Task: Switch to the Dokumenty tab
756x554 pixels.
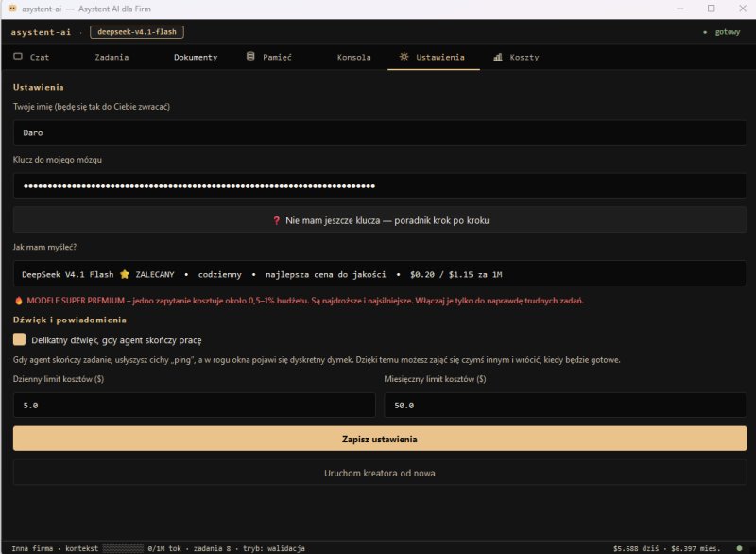Action: (196, 57)
